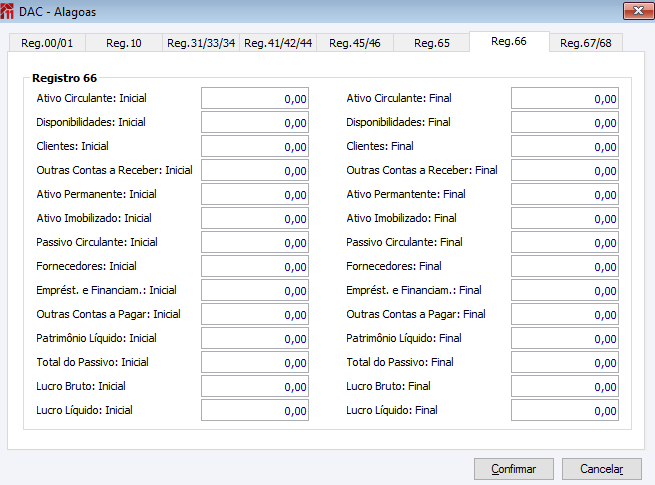Switch to the Reg.00/01 tab
This screenshot has height=485, width=655.
point(47,43)
